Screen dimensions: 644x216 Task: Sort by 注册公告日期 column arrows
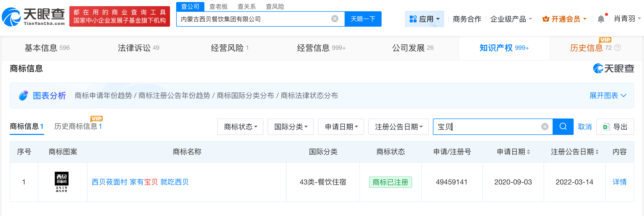597,152
